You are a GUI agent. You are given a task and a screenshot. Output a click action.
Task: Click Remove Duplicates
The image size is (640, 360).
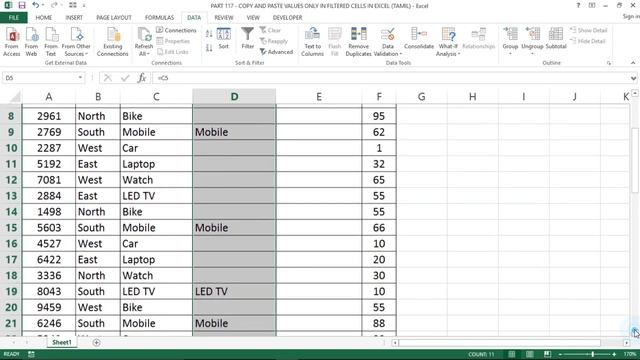tap(358, 42)
